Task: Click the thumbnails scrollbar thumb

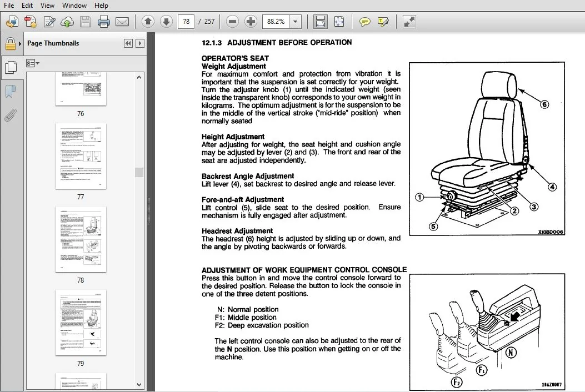Action: 139,172
